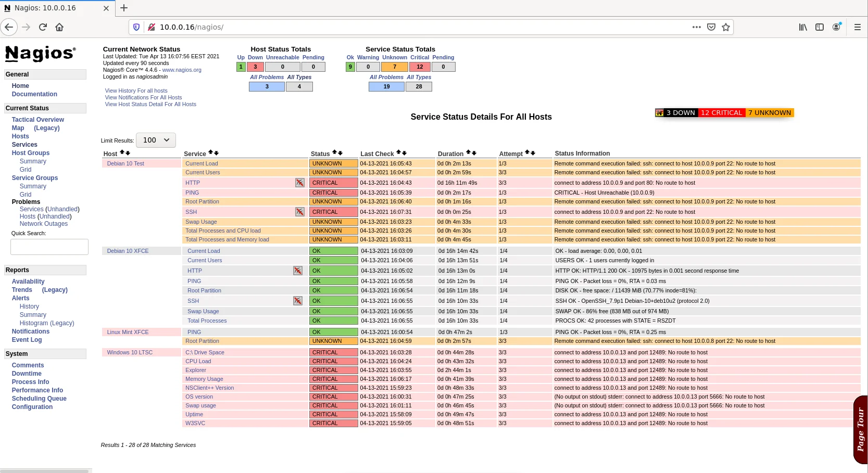Toggle the browser sidebar icon

[x=820, y=27]
